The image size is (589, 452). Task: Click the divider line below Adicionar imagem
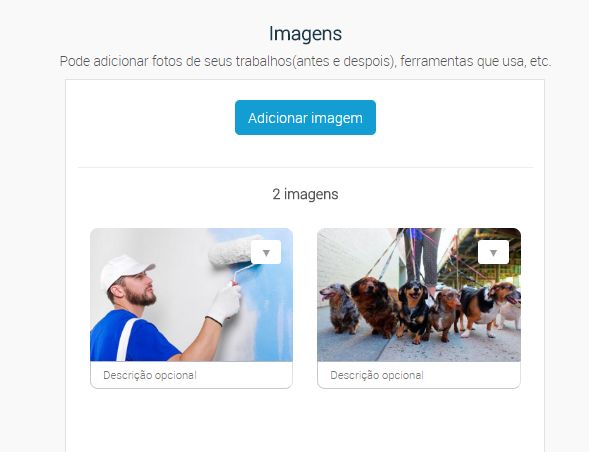(305, 167)
